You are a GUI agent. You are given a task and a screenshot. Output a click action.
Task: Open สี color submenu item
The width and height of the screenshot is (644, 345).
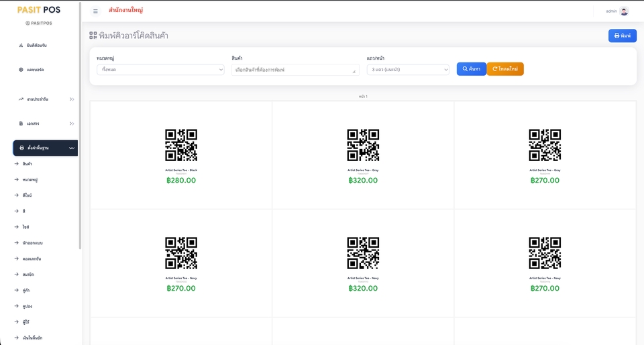tap(24, 211)
